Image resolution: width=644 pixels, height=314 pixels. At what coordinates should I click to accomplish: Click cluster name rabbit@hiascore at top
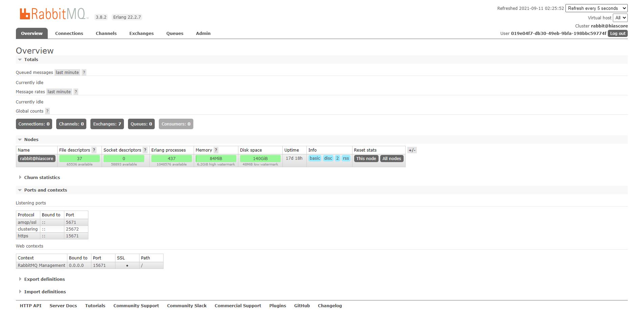[609, 26]
